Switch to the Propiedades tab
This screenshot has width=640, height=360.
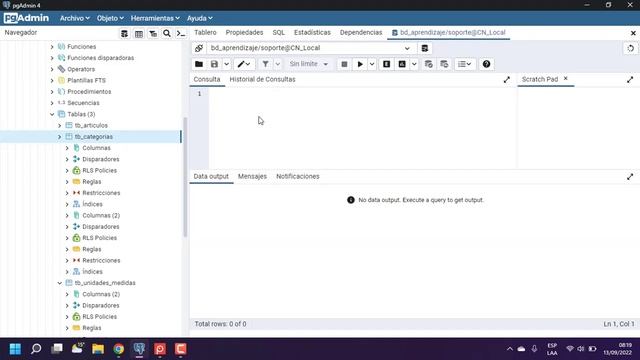[x=244, y=33]
